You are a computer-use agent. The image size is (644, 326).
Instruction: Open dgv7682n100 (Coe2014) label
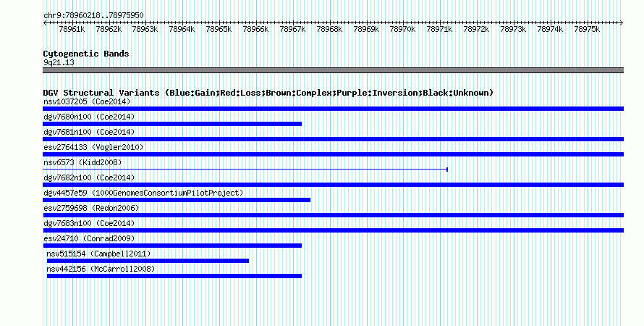click(89, 177)
